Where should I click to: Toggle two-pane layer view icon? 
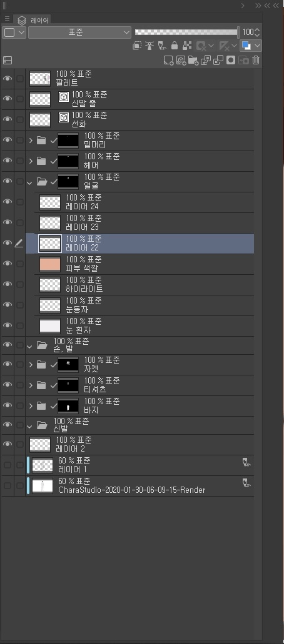(8, 61)
